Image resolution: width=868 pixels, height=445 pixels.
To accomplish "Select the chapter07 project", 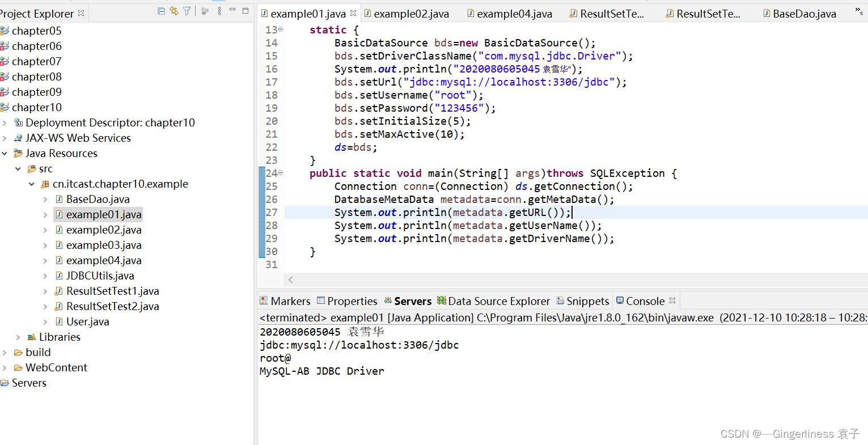I will (36, 61).
